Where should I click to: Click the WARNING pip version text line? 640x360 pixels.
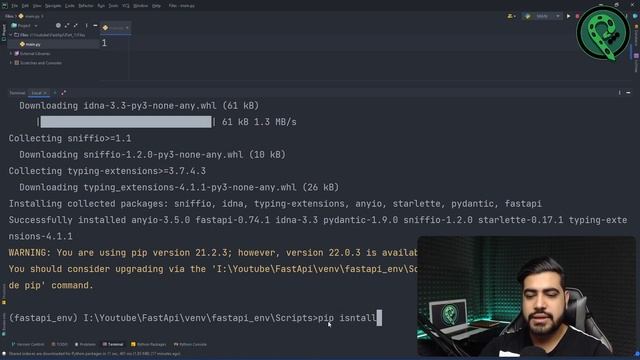click(x=213, y=253)
